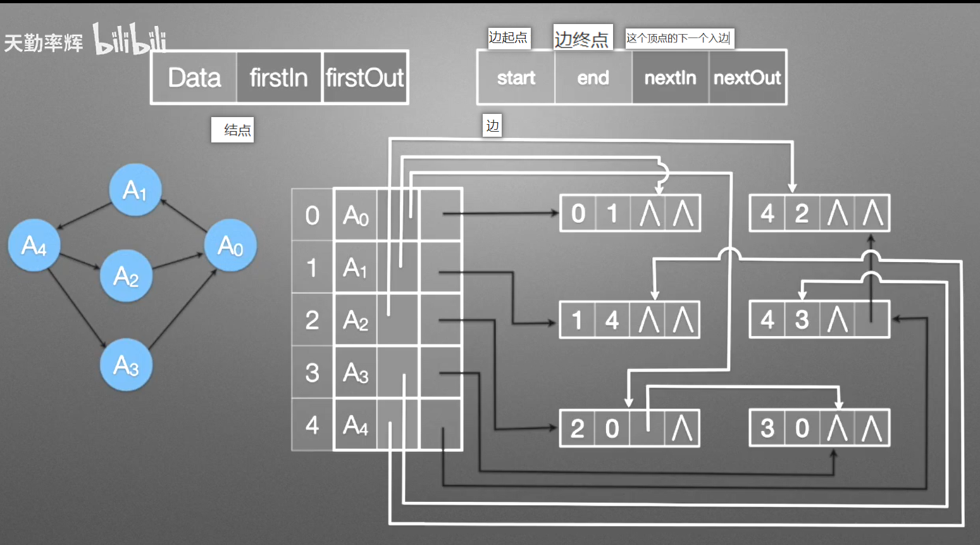The height and width of the screenshot is (545, 980).
Task: Click the firstOut field cell
Action: [x=364, y=78]
